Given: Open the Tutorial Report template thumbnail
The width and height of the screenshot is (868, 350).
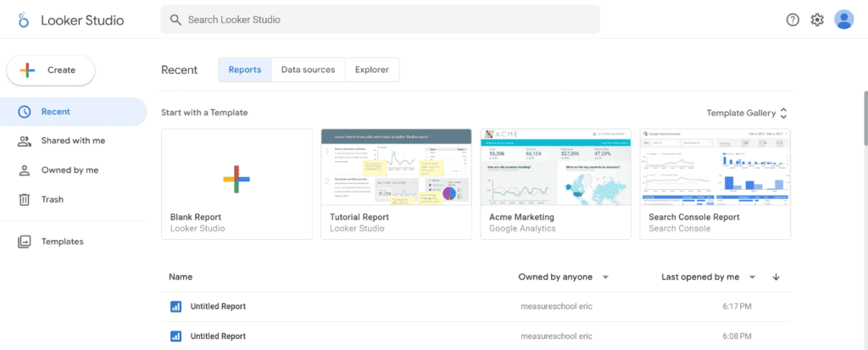Looking at the screenshot, I should coord(397,167).
